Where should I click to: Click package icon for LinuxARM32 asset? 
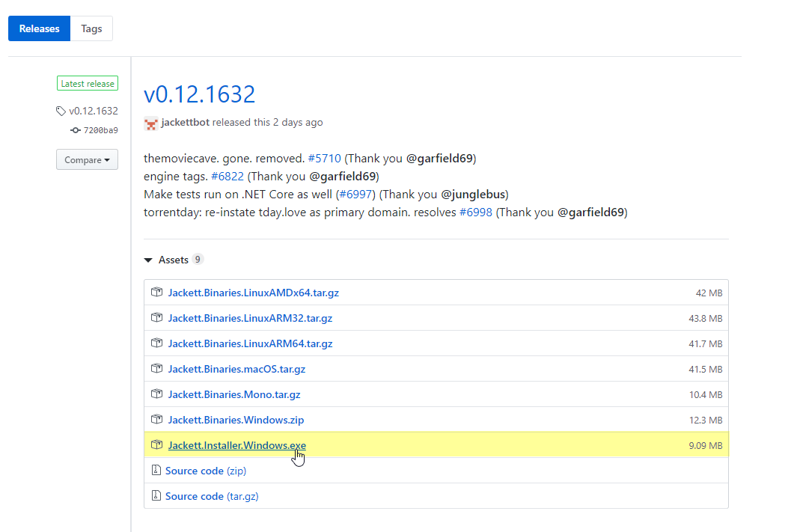[156, 317]
